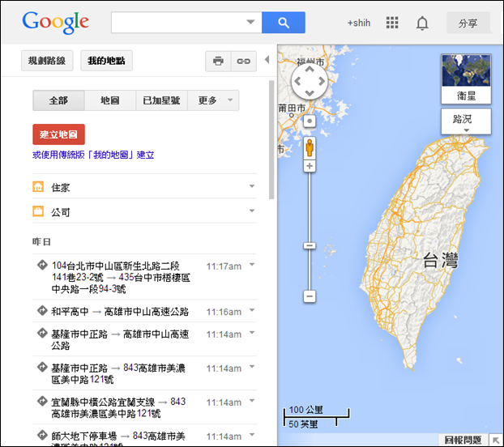Select the 地圖 filter tab
The width and height of the screenshot is (504, 447).
click(x=110, y=100)
